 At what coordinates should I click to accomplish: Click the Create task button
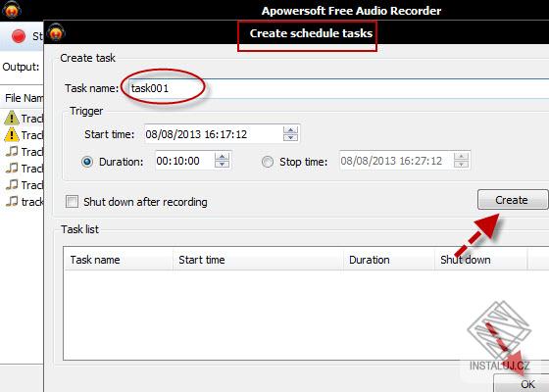click(x=513, y=200)
